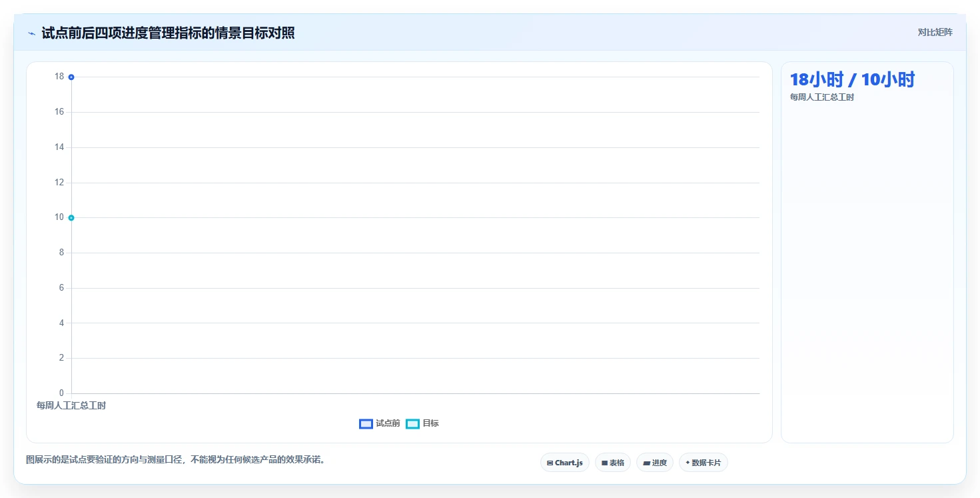980x498 pixels.
Task: Click the y-axis tick label 8
Action: (x=61, y=252)
